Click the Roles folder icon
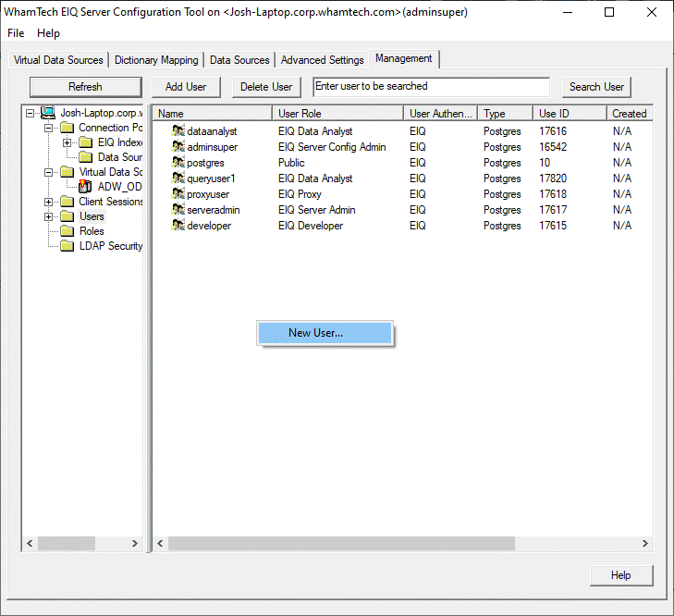This screenshot has height=616, width=674. coord(67,231)
